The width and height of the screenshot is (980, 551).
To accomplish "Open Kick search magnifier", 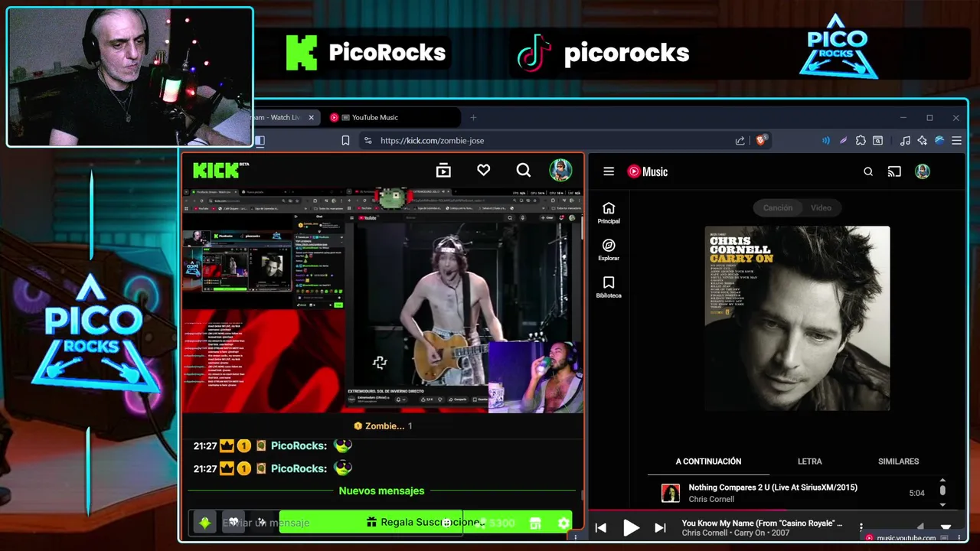I will (523, 170).
